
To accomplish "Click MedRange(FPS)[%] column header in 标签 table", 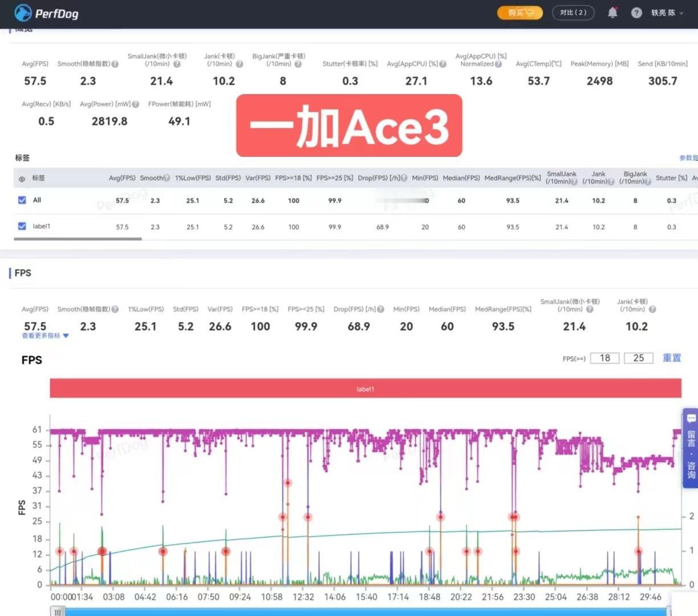I will (513, 178).
